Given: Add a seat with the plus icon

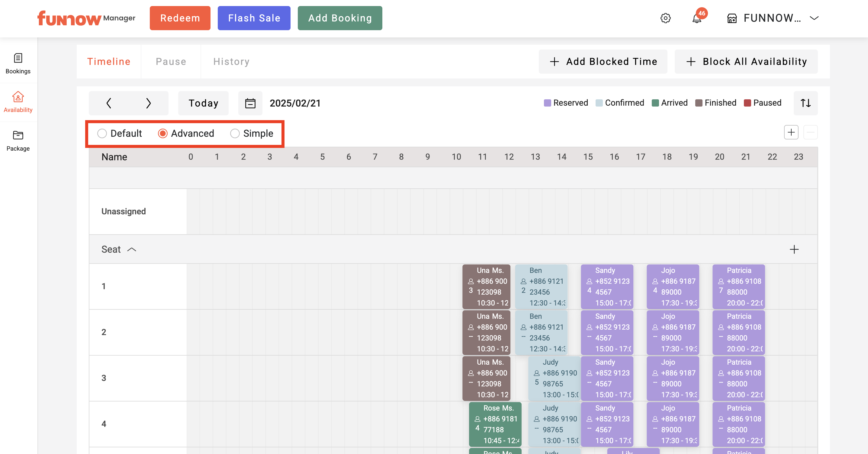Looking at the screenshot, I should [794, 249].
